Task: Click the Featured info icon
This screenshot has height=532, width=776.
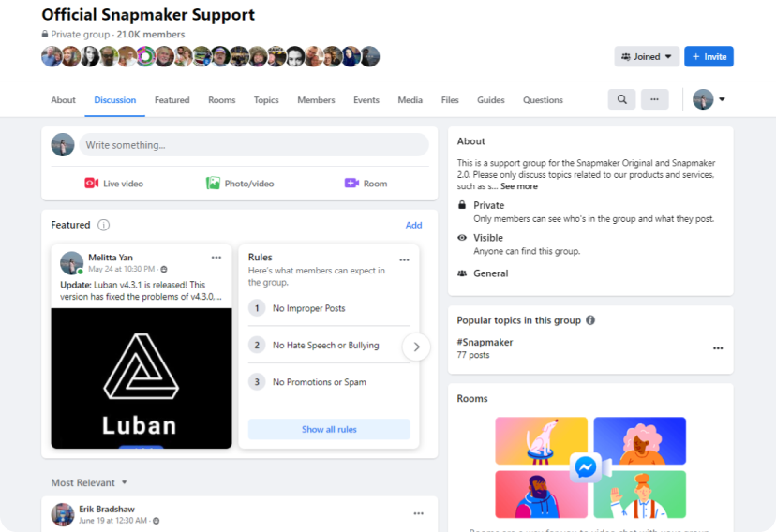Action: coord(103,225)
